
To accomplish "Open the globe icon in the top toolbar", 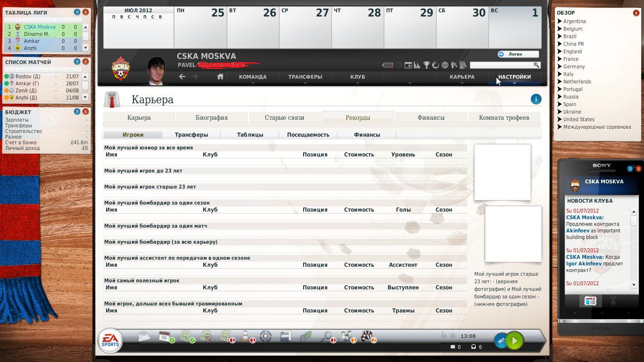I will click(445, 65).
